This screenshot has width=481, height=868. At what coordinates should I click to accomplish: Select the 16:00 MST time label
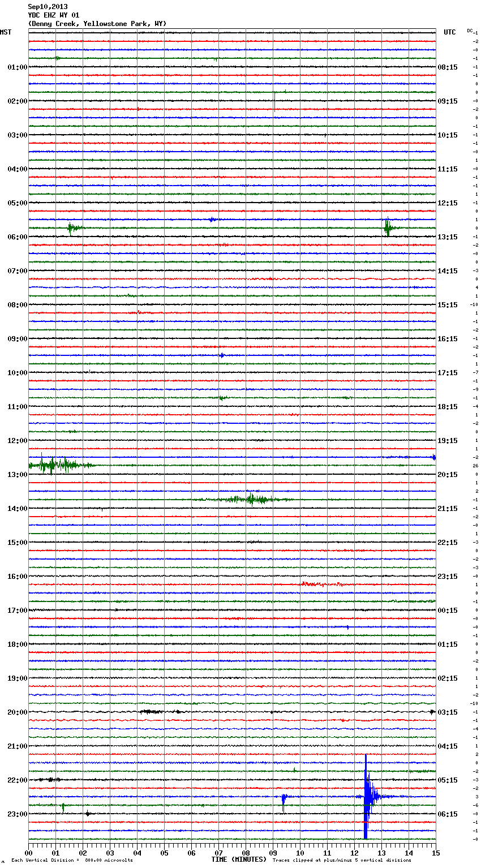[x=18, y=577]
